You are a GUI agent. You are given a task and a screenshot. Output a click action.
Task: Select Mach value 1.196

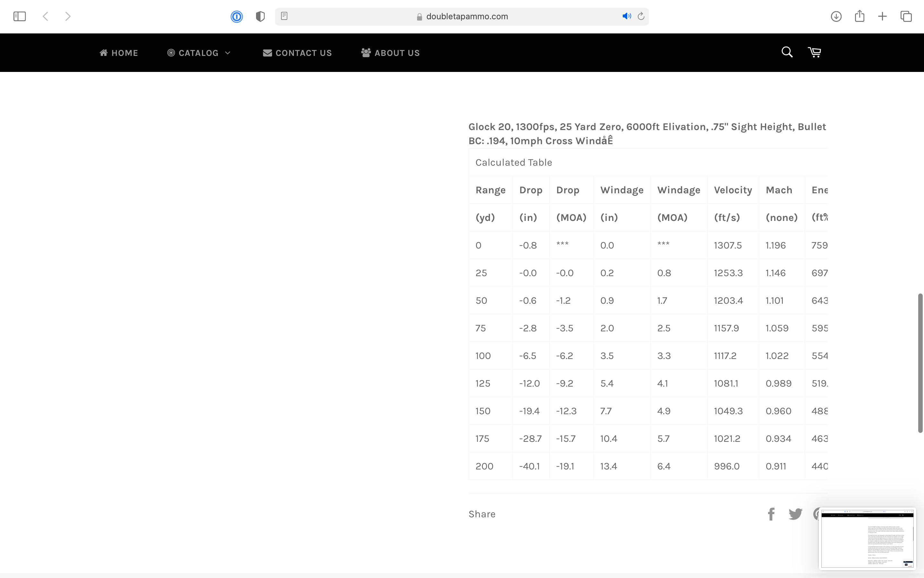[775, 245]
